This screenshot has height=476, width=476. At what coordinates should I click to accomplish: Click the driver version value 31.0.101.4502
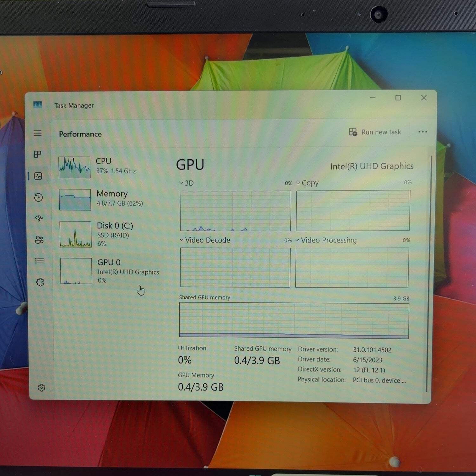372,350
